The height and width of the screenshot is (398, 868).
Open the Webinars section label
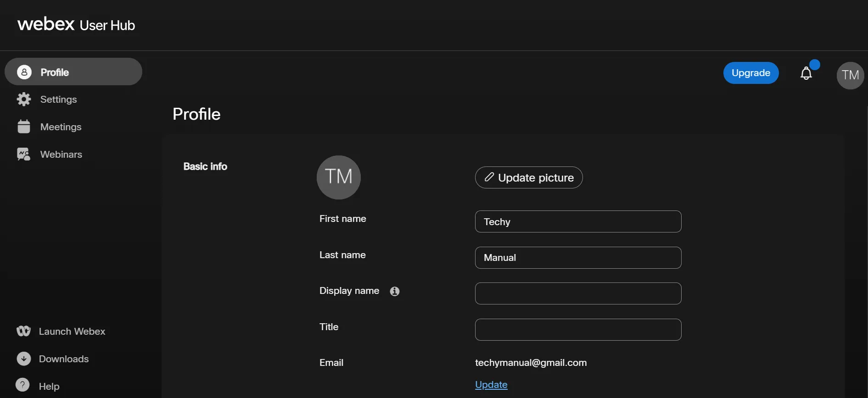click(61, 155)
